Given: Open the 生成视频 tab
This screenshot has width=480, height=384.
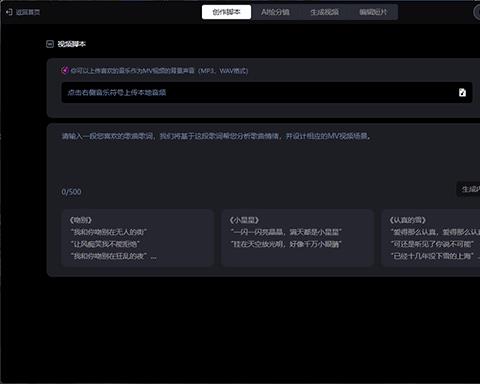Looking at the screenshot, I should pos(324,12).
